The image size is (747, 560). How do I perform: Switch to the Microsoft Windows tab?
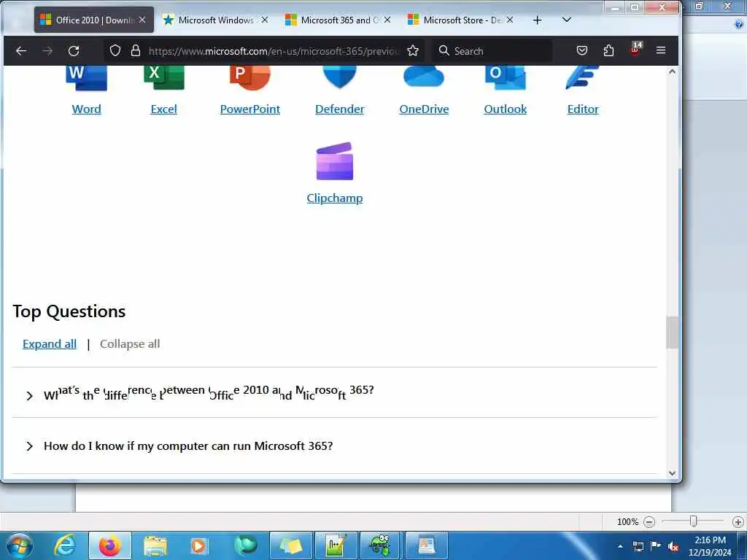coord(216,20)
